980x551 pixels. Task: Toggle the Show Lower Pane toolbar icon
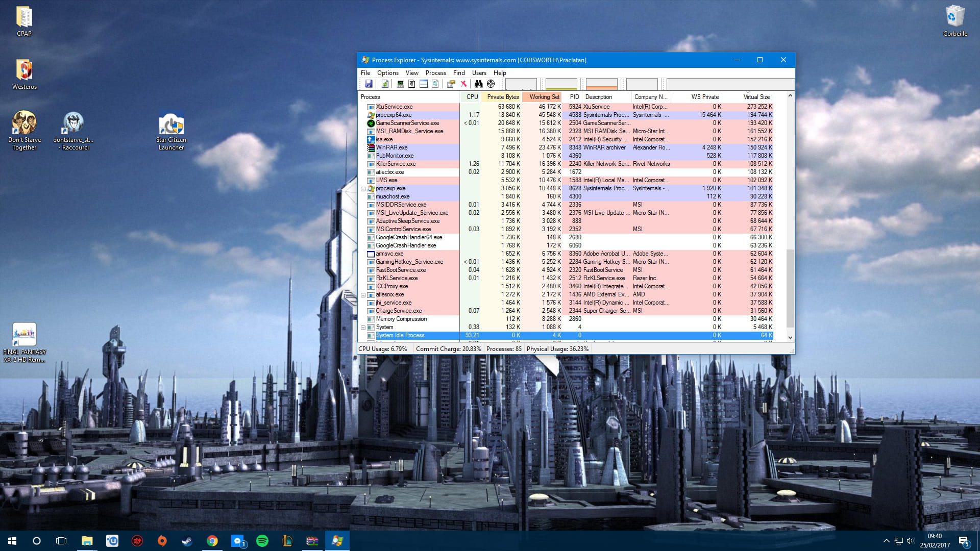click(423, 84)
